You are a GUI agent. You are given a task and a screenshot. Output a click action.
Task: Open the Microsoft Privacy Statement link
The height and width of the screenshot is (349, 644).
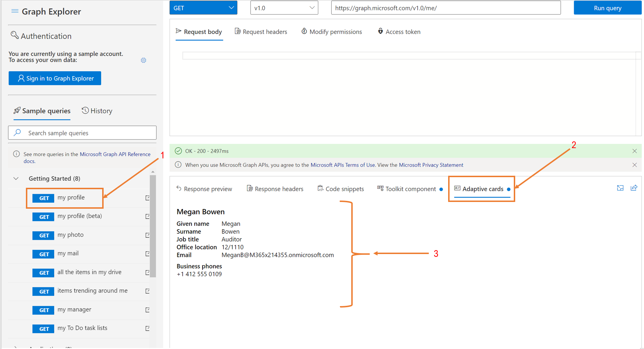(x=431, y=165)
